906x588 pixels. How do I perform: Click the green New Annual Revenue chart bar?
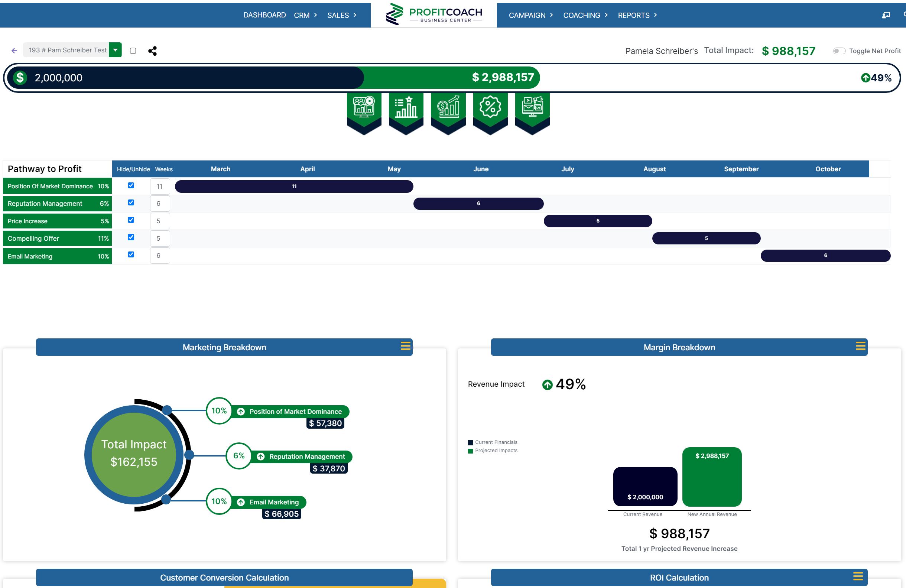712,477
